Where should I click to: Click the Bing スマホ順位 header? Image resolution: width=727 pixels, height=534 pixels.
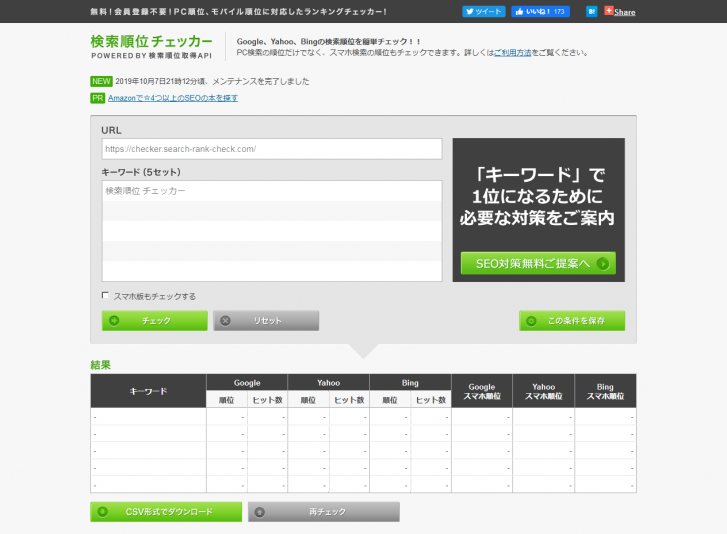coord(606,391)
